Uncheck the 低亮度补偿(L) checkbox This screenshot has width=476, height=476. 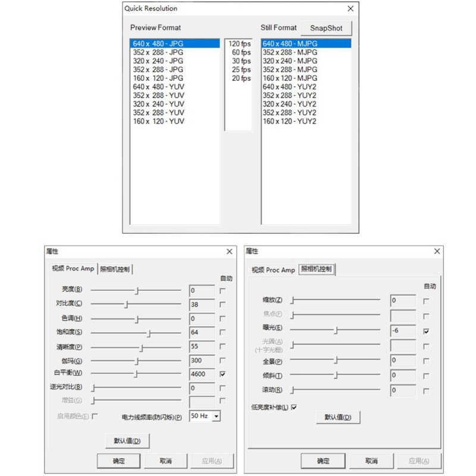(294, 407)
